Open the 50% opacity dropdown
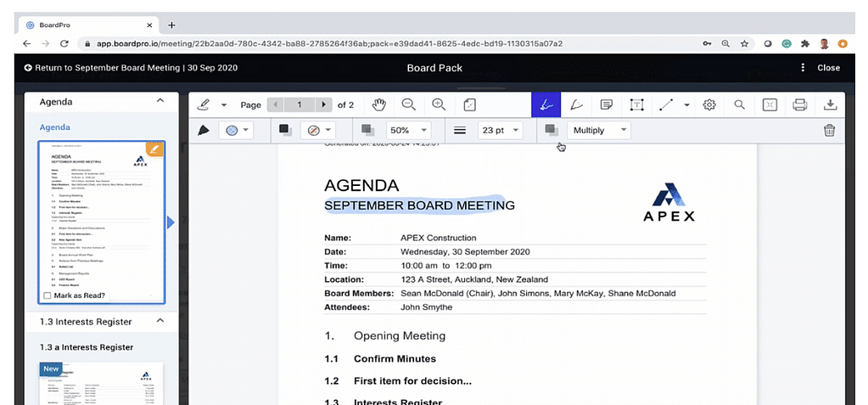868x405 pixels. [408, 130]
